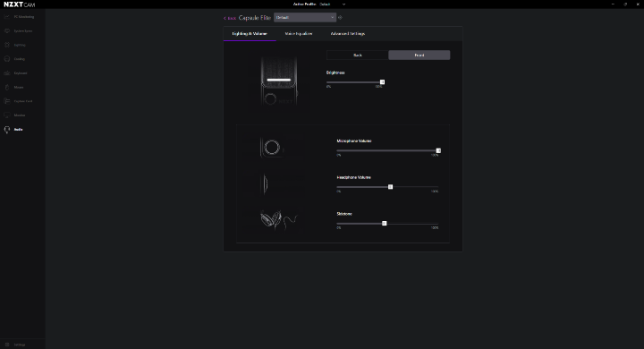
Task: Select the Front lighting zone
Action: 419,55
